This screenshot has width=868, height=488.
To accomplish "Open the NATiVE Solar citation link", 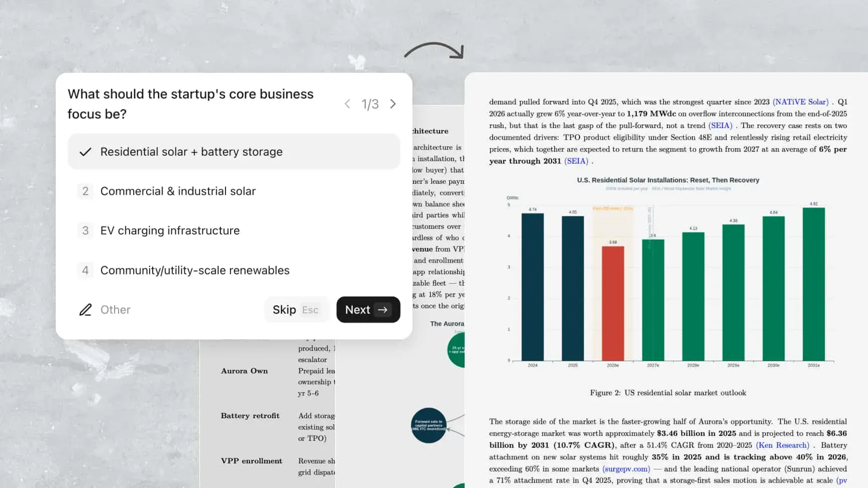I will coord(800,102).
